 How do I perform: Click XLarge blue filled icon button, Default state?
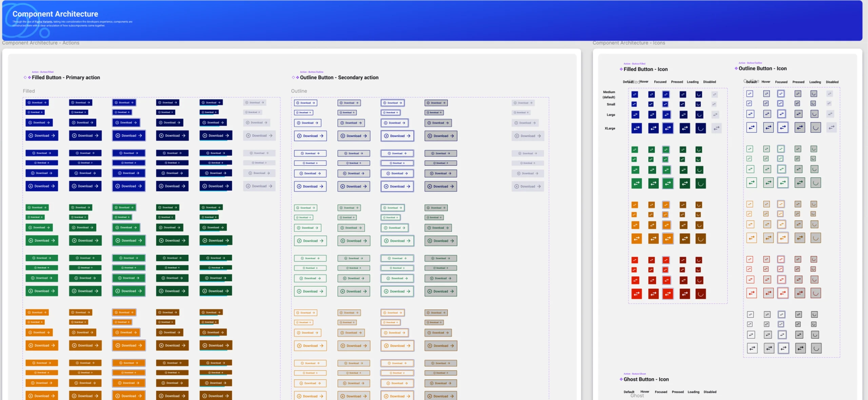point(636,128)
